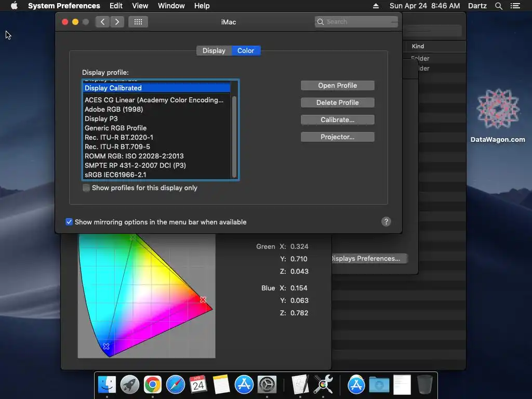
Task: Open Applications folder stack in Dock
Action: coord(356,384)
